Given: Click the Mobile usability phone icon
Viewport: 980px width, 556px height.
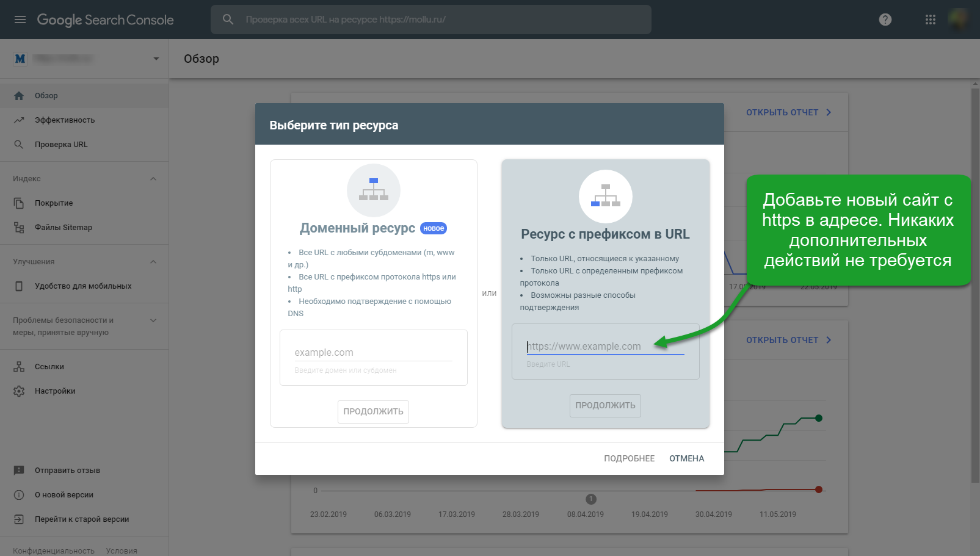Looking at the screenshot, I should click(x=19, y=286).
